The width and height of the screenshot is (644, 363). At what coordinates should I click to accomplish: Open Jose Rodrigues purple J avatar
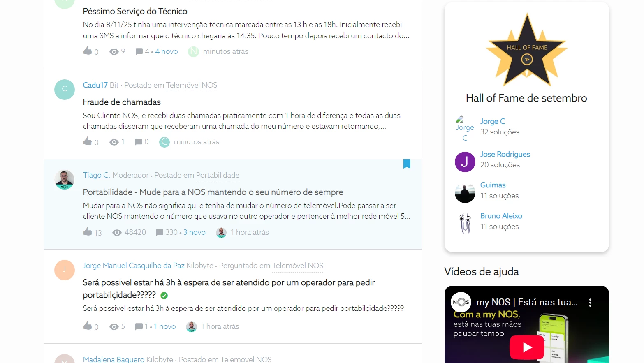click(465, 162)
